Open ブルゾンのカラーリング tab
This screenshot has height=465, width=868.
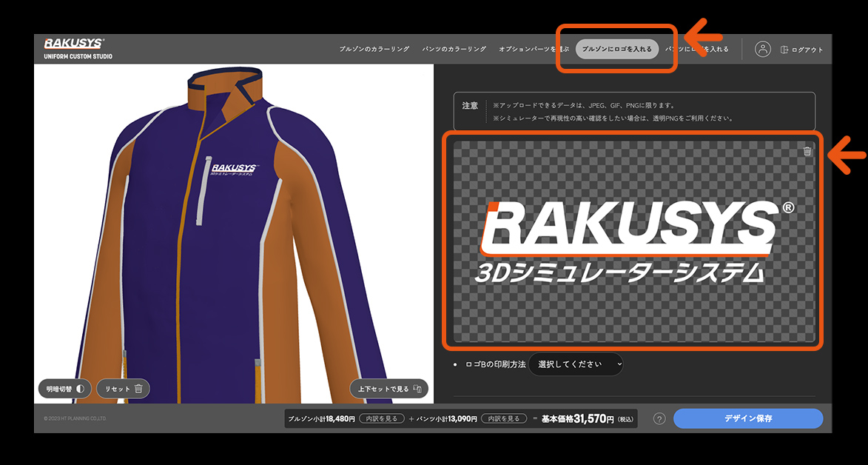374,49
